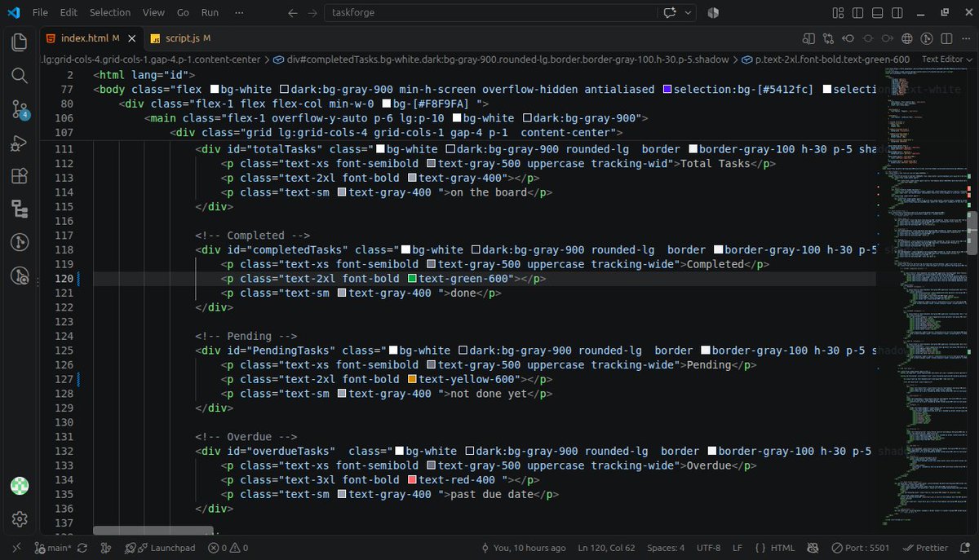
Task: Click line number 125 in gutter
Action: (x=64, y=351)
